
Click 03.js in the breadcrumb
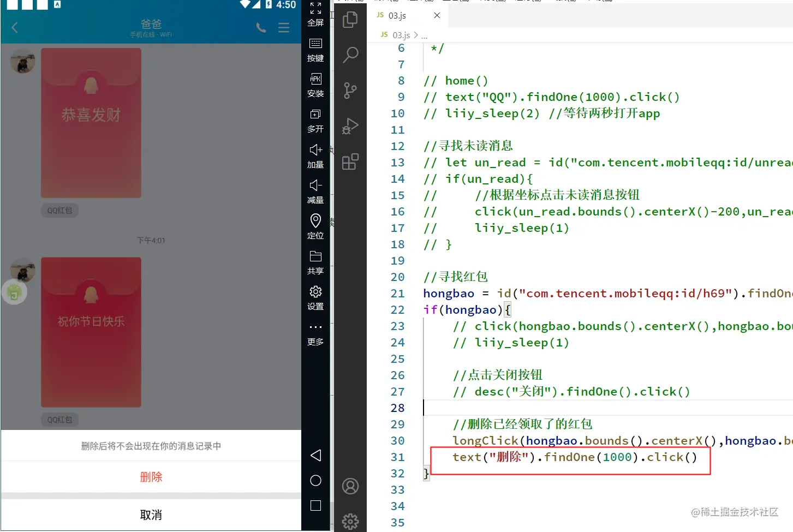(401, 35)
